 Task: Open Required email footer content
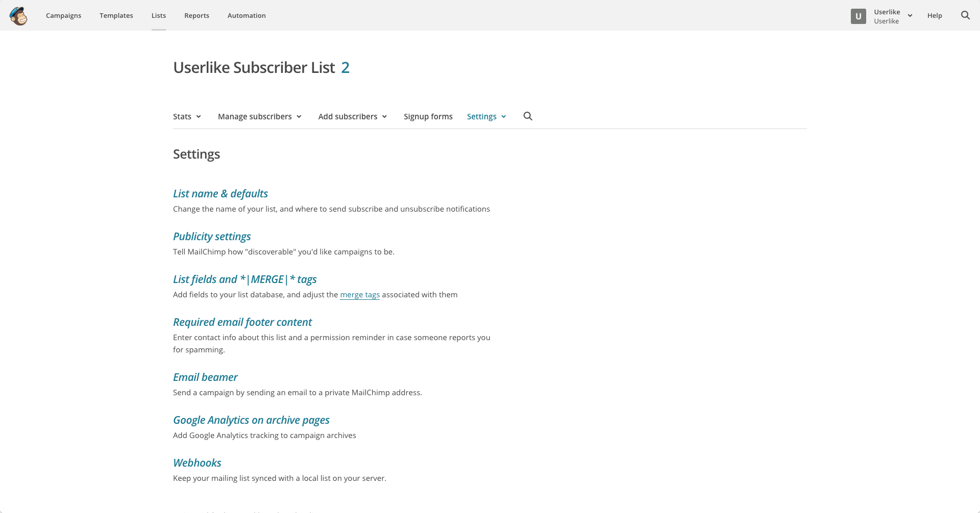(242, 322)
